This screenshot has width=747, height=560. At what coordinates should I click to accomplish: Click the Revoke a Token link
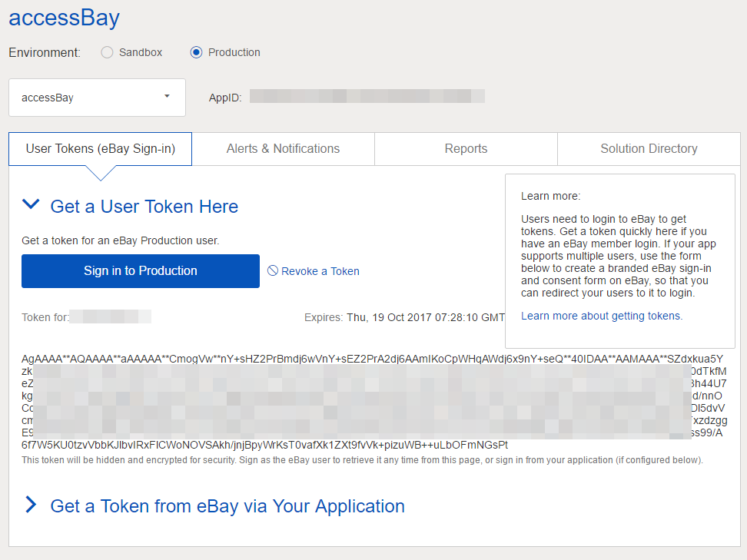click(x=320, y=271)
